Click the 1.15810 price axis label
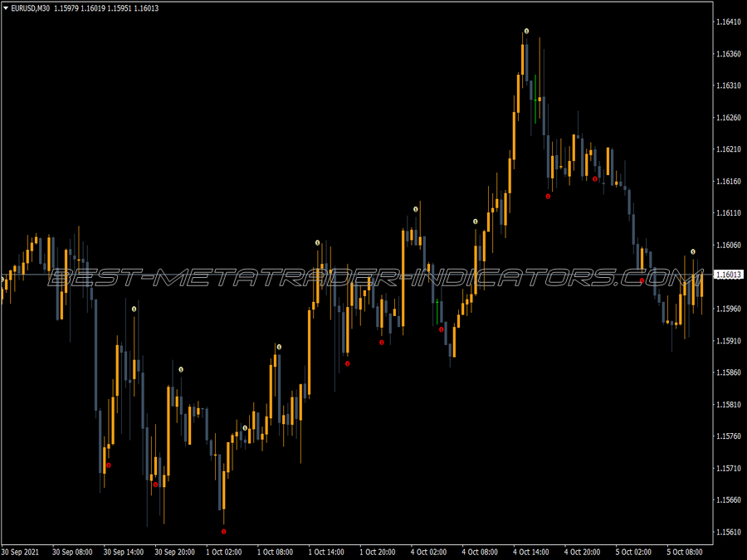Screen dimensions: 747x560 click(729, 404)
